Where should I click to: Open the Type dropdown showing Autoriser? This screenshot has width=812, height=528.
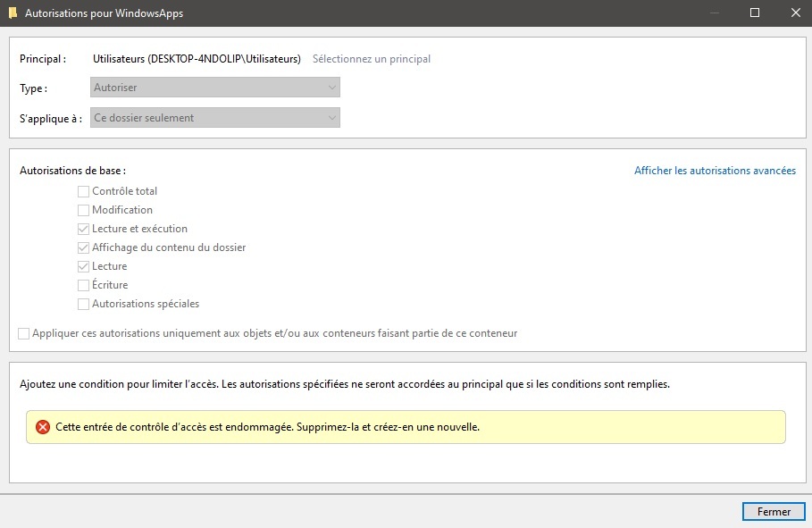(x=215, y=88)
